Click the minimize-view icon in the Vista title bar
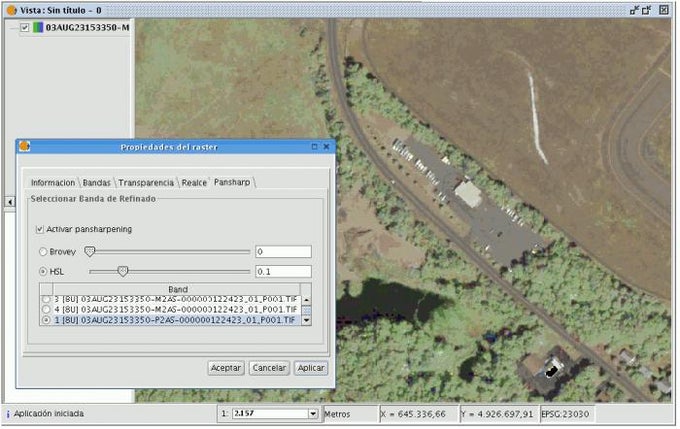This screenshot has height=429, width=680. [x=634, y=10]
